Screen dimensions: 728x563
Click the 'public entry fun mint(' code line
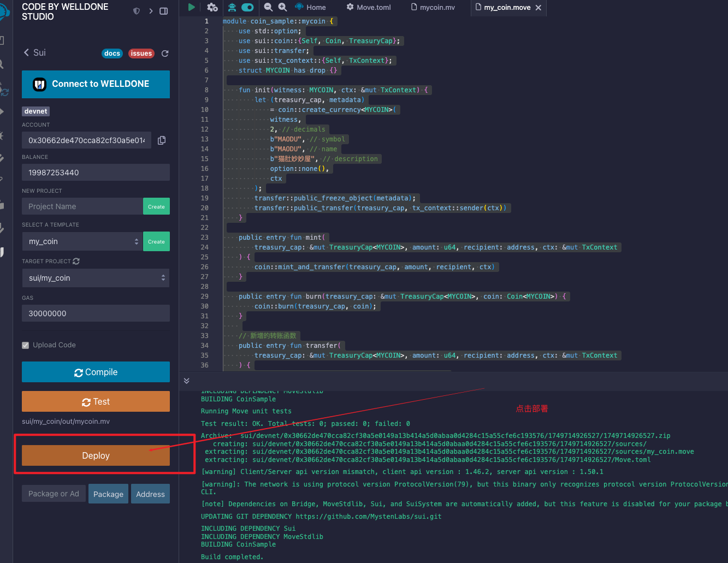coord(282,238)
